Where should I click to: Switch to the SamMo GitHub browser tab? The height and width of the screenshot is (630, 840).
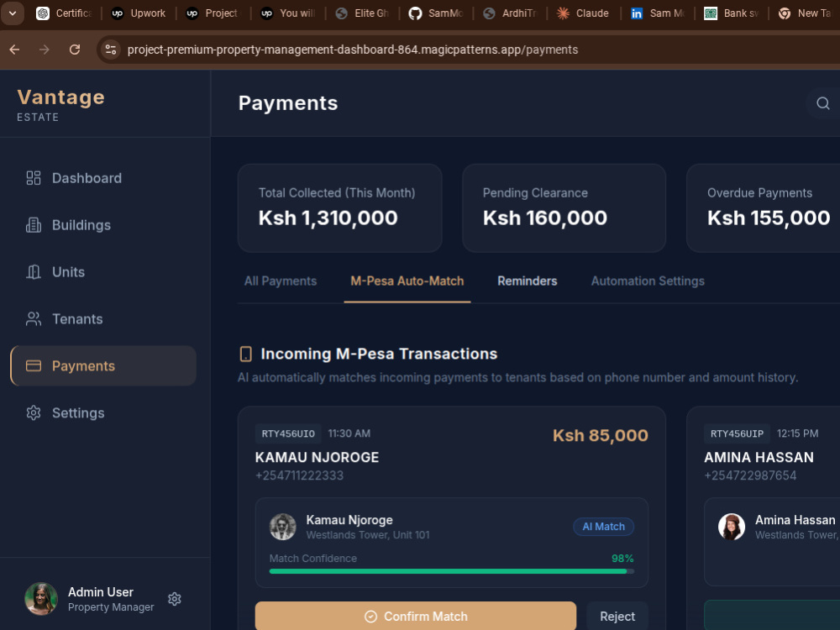point(435,13)
